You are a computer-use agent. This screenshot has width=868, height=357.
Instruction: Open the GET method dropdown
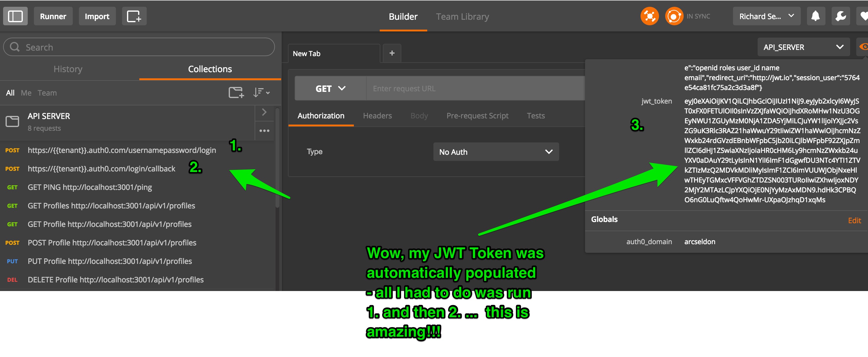[330, 88]
